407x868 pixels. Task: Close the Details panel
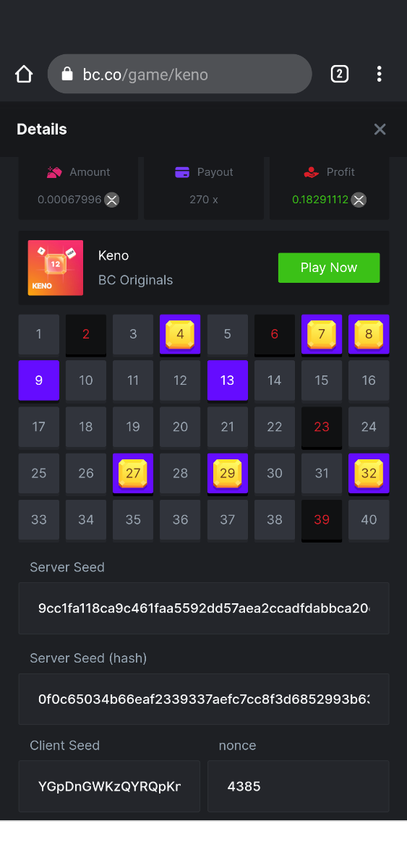[380, 129]
